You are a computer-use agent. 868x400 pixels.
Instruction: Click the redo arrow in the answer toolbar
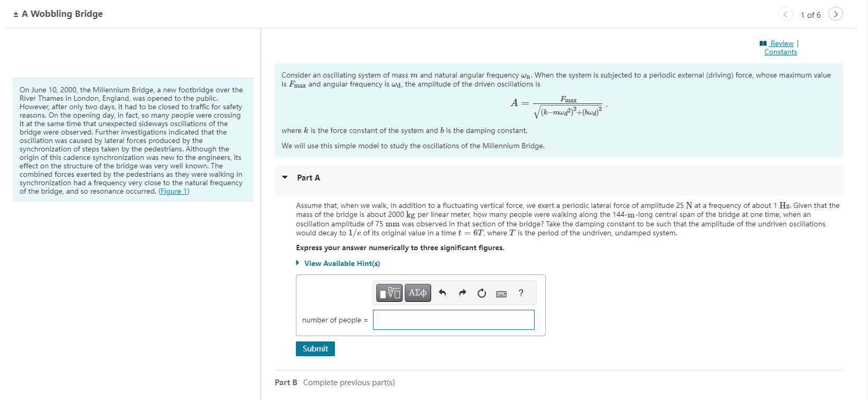pyautogui.click(x=462, y=292)
